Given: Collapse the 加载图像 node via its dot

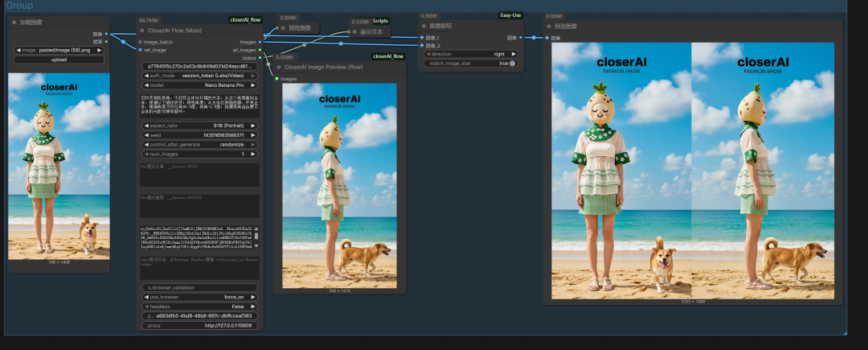Looking at the screenshot, I should pyautogui.click(x=14, y=23).
